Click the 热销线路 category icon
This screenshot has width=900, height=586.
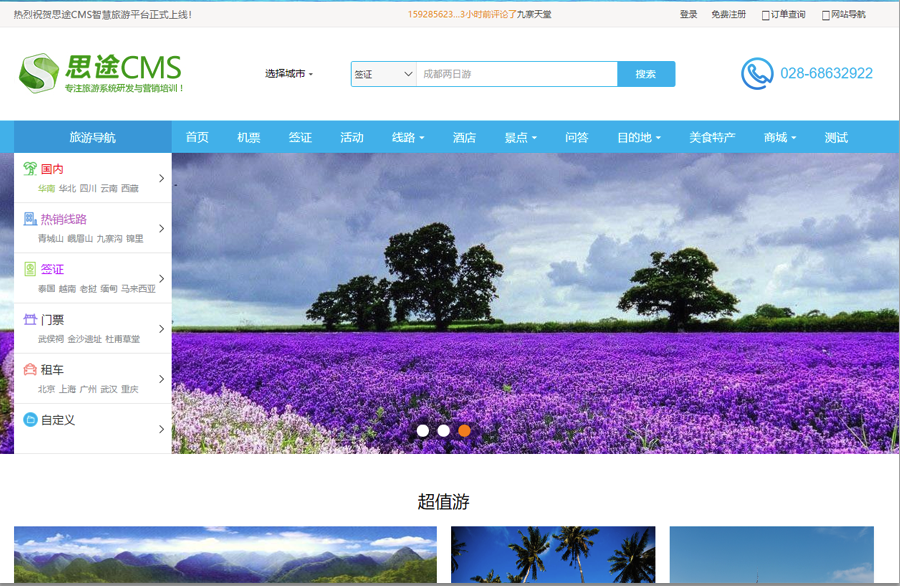[x=30, y=219]
